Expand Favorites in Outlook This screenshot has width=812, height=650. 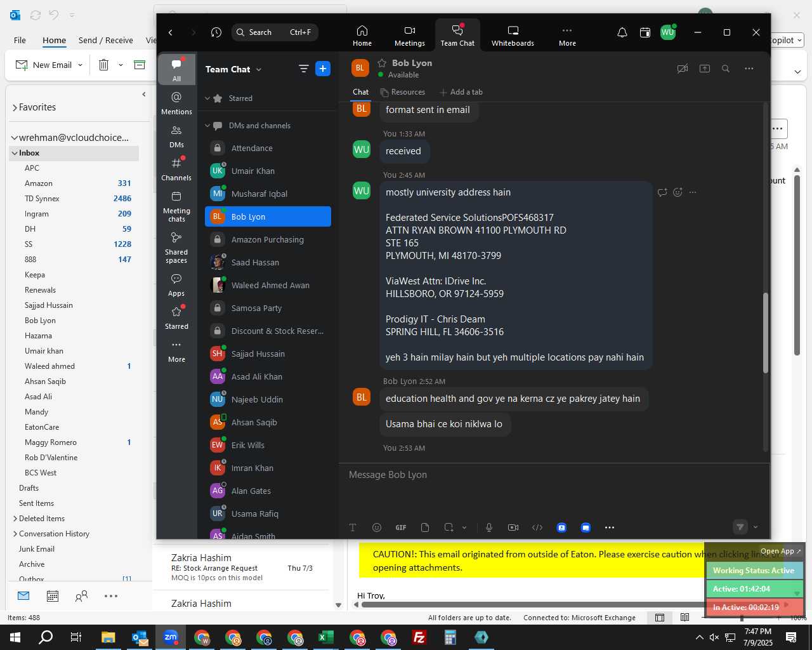15,107
